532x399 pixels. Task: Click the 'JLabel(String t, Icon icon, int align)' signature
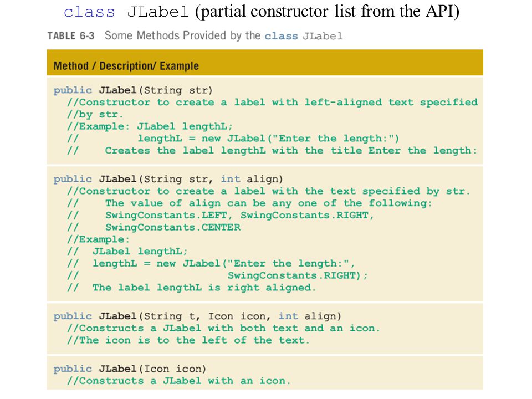point(220,316)
